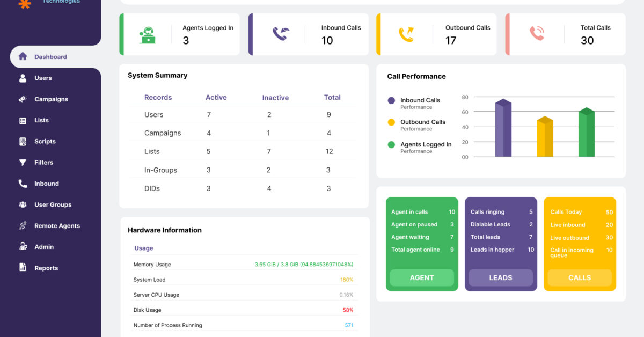Click the Inbound phone icon in sidebar

23,184
